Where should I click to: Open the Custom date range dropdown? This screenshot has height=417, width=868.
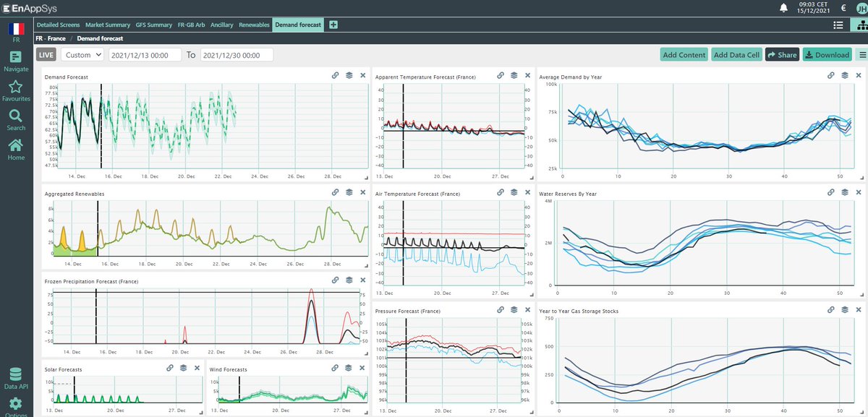82,55
